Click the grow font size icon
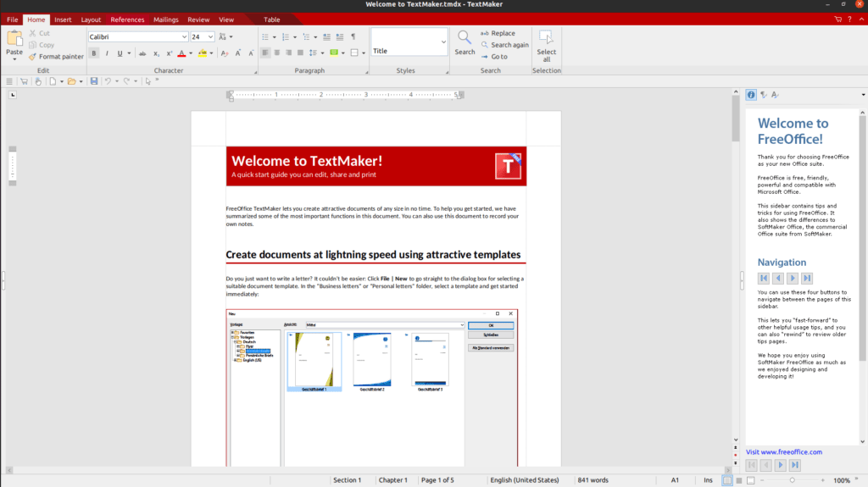This screenshot has width=868, height=487. tap(238, 53)
